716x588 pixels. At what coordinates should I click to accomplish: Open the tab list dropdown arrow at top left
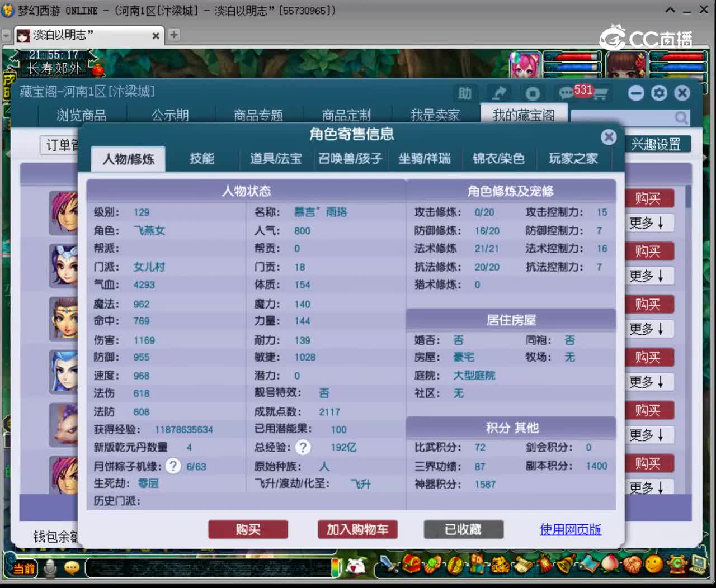pyautogui.click(x=6, y=36)
